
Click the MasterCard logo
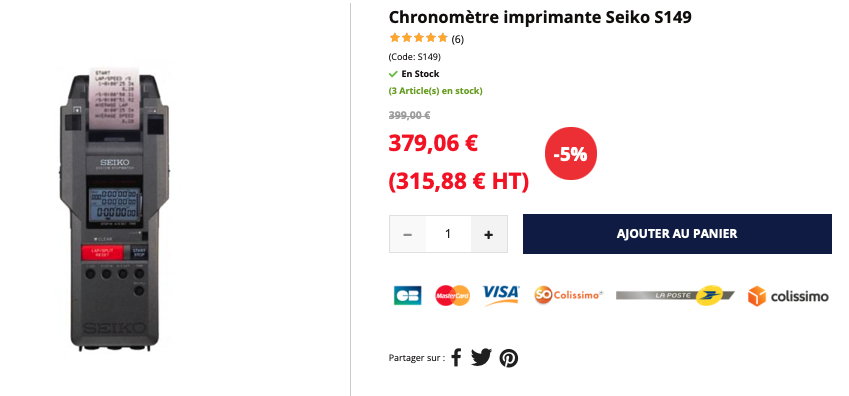[453, 295]
